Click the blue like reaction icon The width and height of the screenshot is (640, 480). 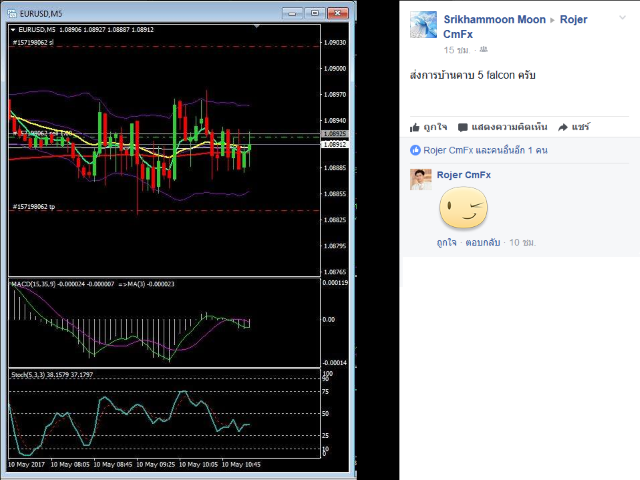click(415, 150)
